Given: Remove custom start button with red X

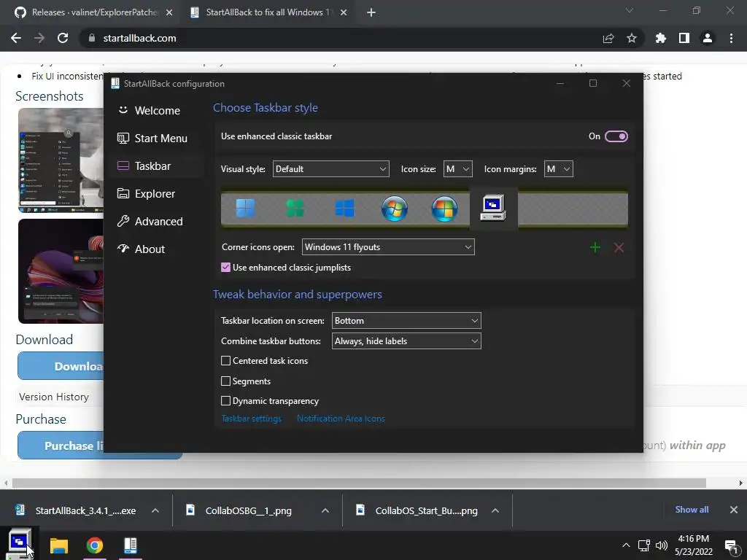Looking at the screenshot, I should pos(619,247).
